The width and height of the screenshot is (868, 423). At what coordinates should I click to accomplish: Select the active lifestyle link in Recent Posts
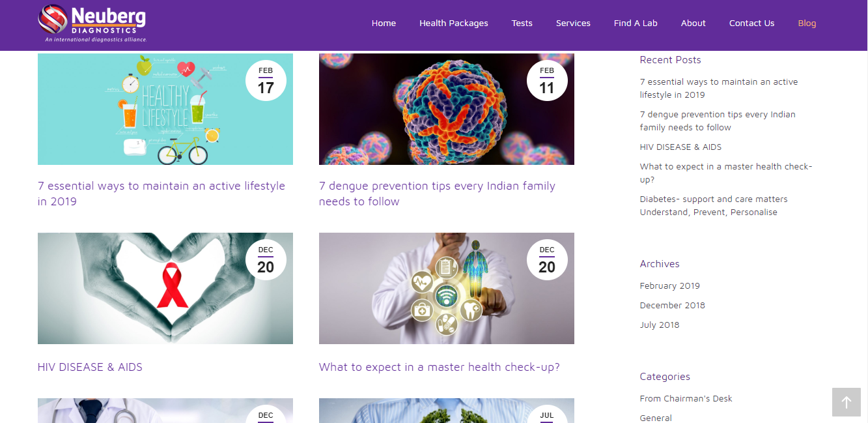(x=719, y=88)
